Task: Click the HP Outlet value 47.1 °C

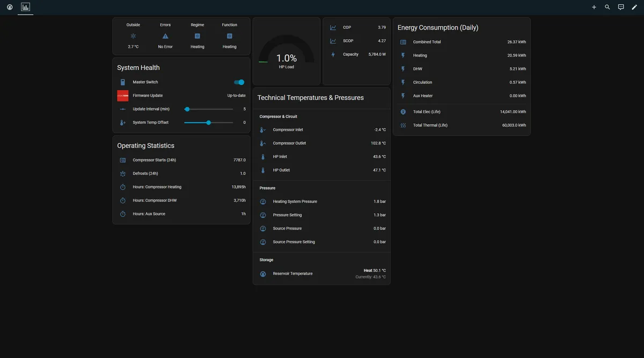Action: coord(379,170)
